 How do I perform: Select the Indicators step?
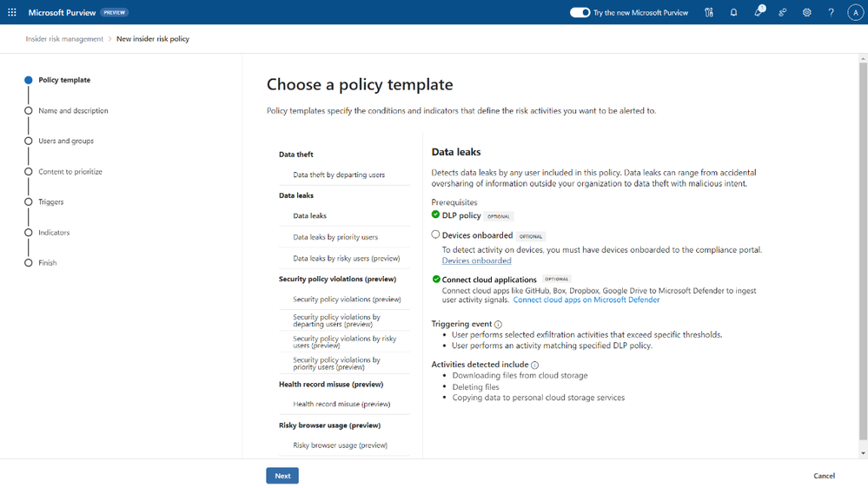click(x=54, y=233)
